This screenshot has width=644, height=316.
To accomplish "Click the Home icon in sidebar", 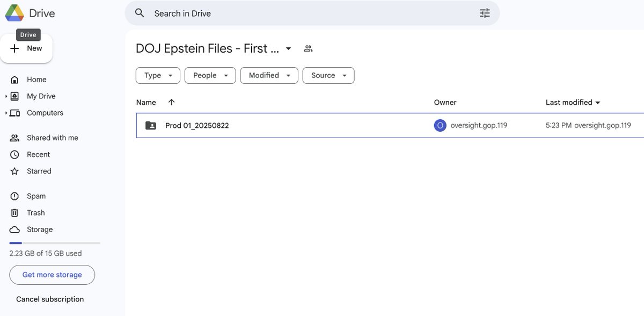I will (x=15, y=80).
